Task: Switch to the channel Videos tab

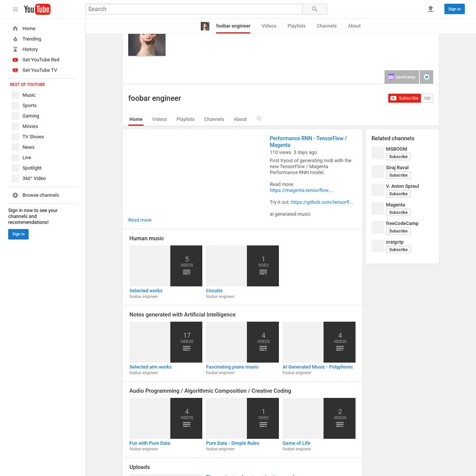Action: point(159,119)
